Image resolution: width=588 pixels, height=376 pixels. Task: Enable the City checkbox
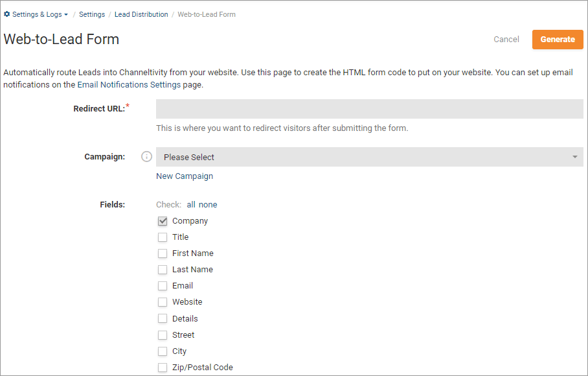[162, 351]
